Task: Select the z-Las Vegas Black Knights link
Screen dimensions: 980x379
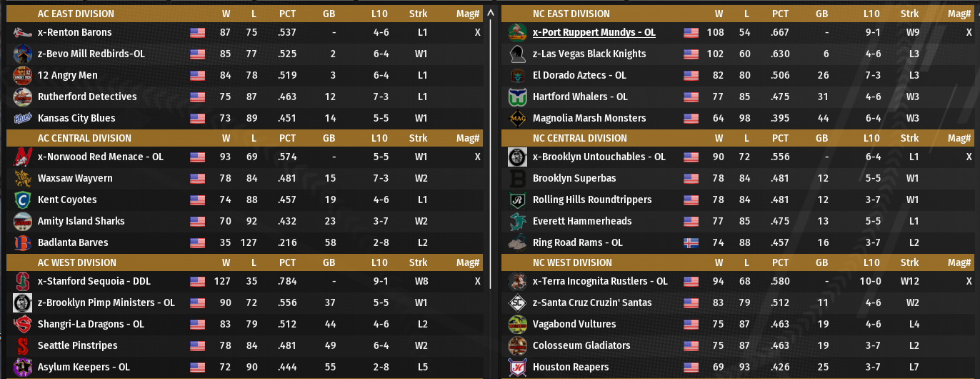Action: [x=589, y=54]
